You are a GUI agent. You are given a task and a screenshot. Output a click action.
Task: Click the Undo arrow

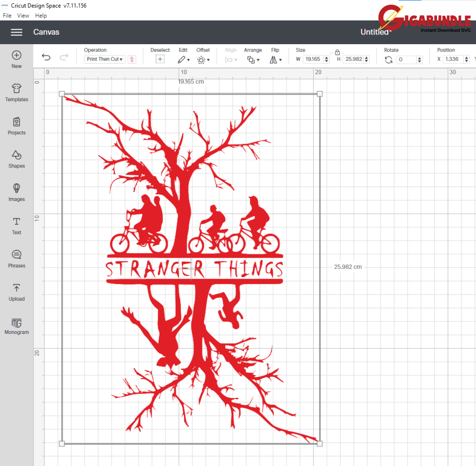[46, 57]
